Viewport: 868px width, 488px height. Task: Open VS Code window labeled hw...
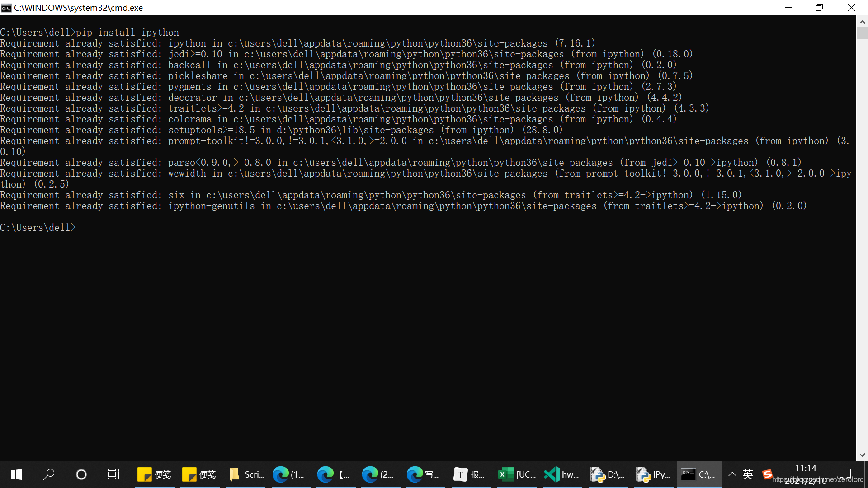562,474
